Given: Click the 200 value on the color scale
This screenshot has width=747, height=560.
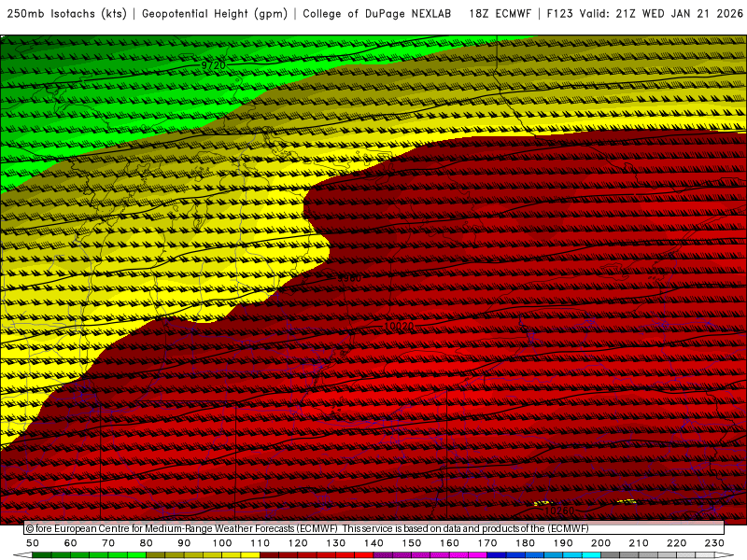Looking at the screenshot, I should tap(600, 543).
